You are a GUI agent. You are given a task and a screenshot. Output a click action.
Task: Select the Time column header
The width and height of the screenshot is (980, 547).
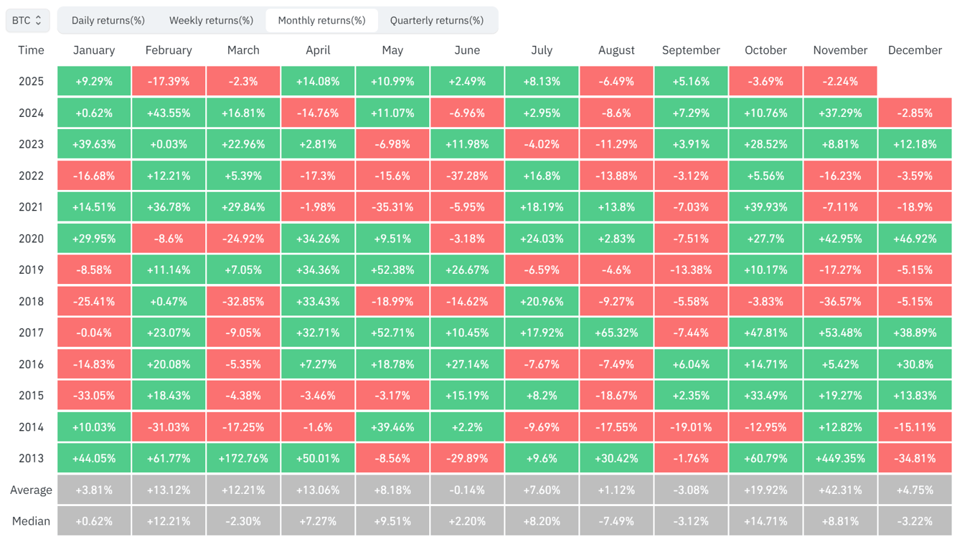pos(31,50)
